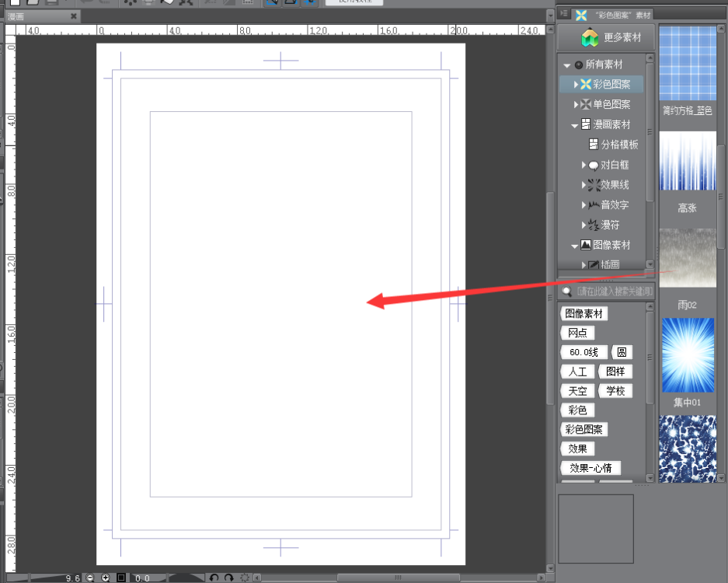Toggle the 天空 tag filter
Screen dimensions: 728x583
tap(577, 391)
